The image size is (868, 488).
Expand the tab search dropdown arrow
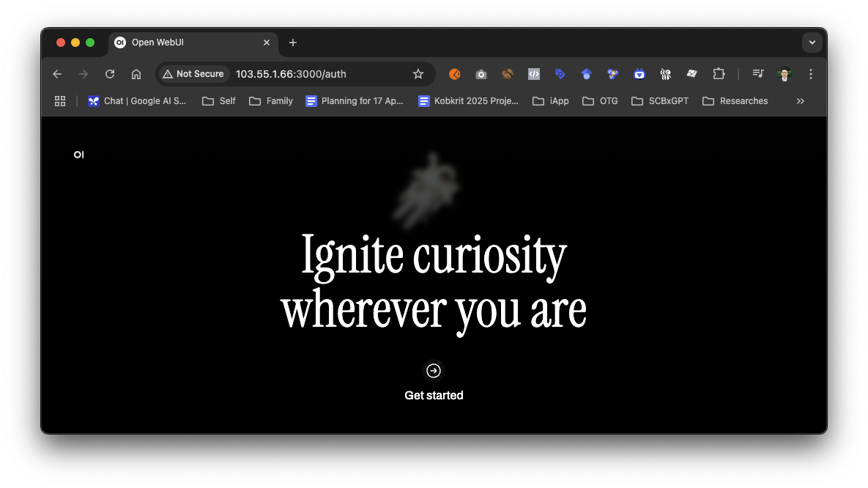(x=812, y=42)
